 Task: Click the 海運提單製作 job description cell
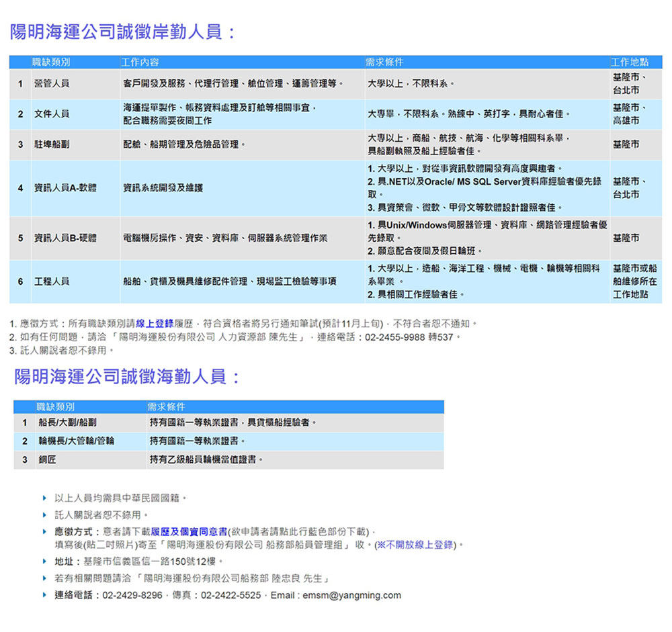coord(242,114)
